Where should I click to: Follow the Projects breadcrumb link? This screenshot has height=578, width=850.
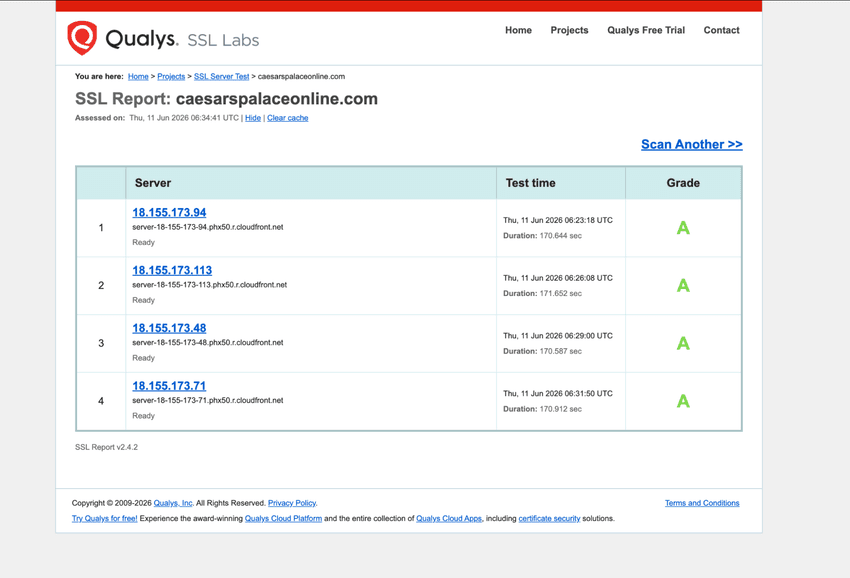tap(171, 76)
